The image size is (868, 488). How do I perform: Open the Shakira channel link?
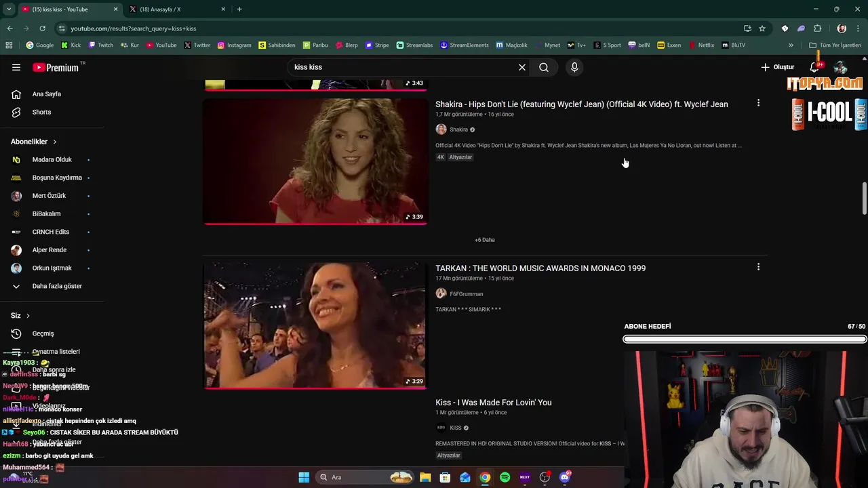point(458,129)
